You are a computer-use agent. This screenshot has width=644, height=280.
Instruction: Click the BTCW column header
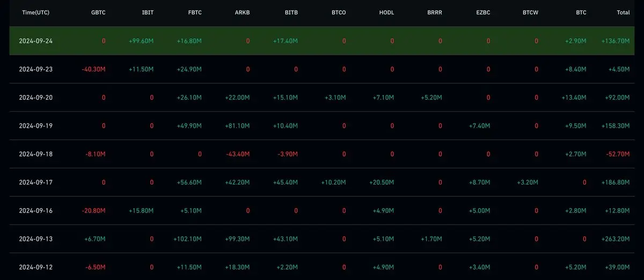(530, 12)
